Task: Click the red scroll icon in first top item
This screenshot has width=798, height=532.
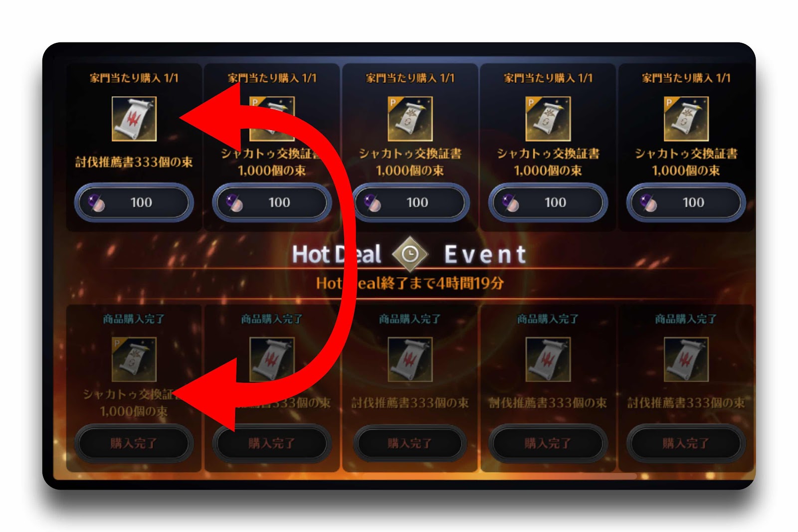Action: point(134,119)
